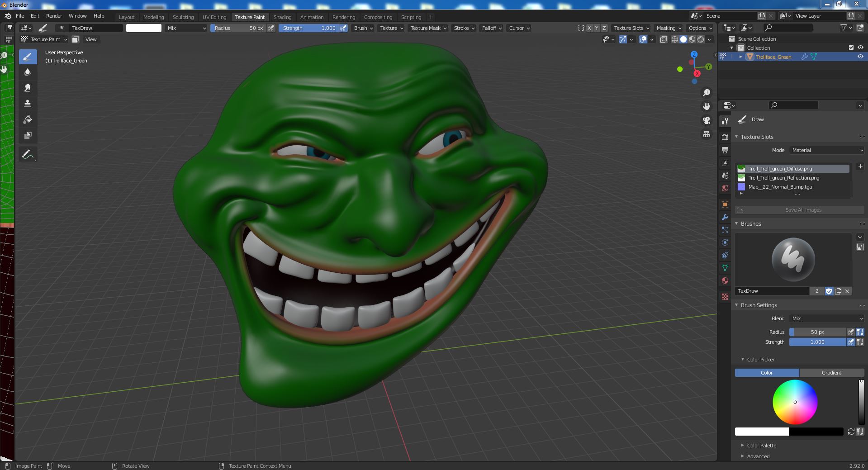Click the viewport pan hand icon

tap(707, 106)
